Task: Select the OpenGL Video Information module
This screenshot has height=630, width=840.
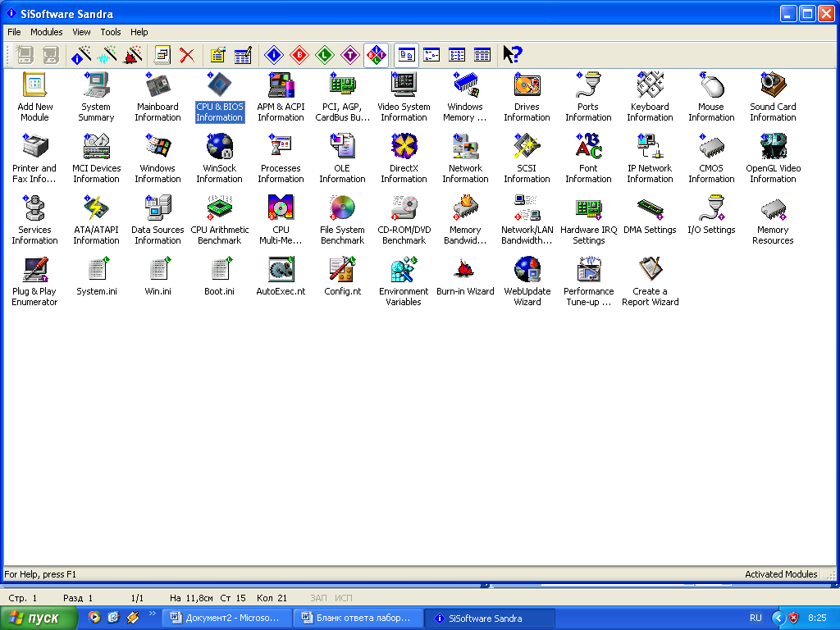Action: pos(773,158)
